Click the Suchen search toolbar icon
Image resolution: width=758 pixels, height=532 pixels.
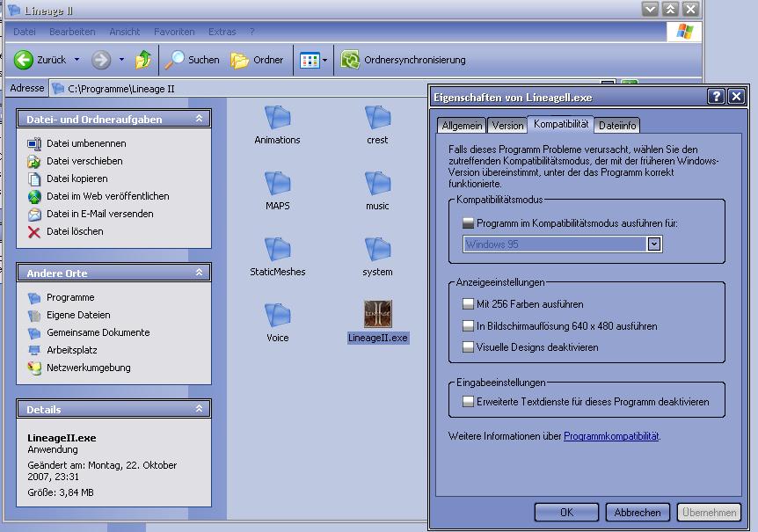pos(176,60)
